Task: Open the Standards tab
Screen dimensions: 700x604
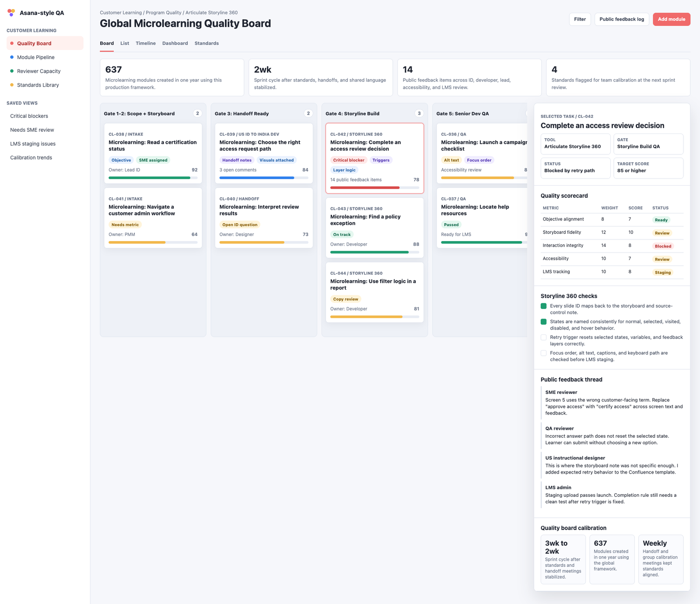Action: tap(206, 43)
